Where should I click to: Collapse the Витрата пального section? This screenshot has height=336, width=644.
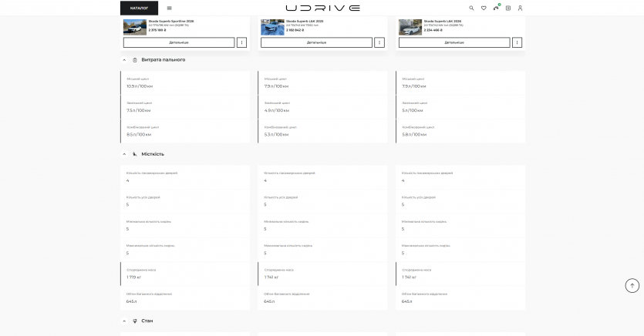click(124, 60)
